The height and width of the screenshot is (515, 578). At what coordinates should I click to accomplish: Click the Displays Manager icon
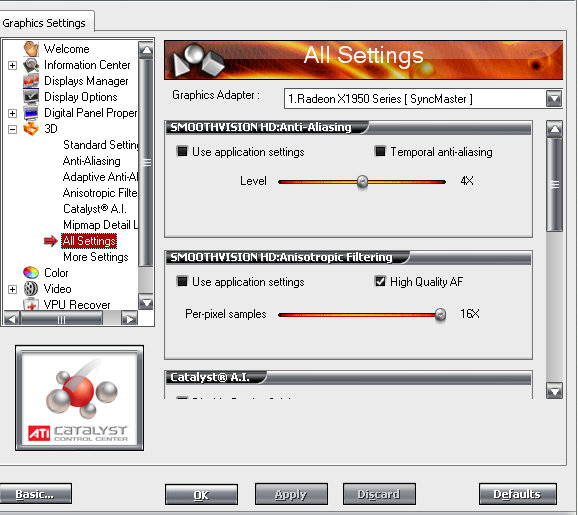[x=31, y=81]
